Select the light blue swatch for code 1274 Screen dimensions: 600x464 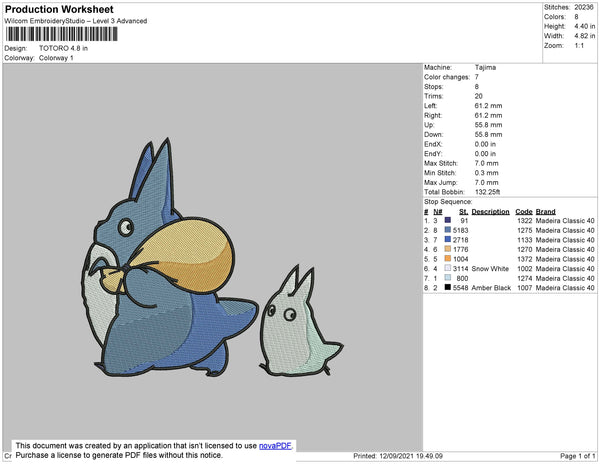(x=447, y=277)
